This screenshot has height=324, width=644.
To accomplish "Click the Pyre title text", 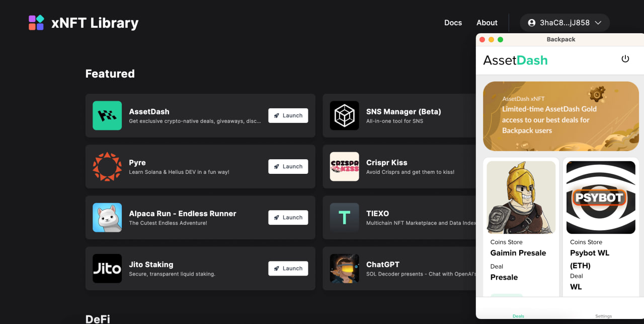I will click(x=137, y=162).
